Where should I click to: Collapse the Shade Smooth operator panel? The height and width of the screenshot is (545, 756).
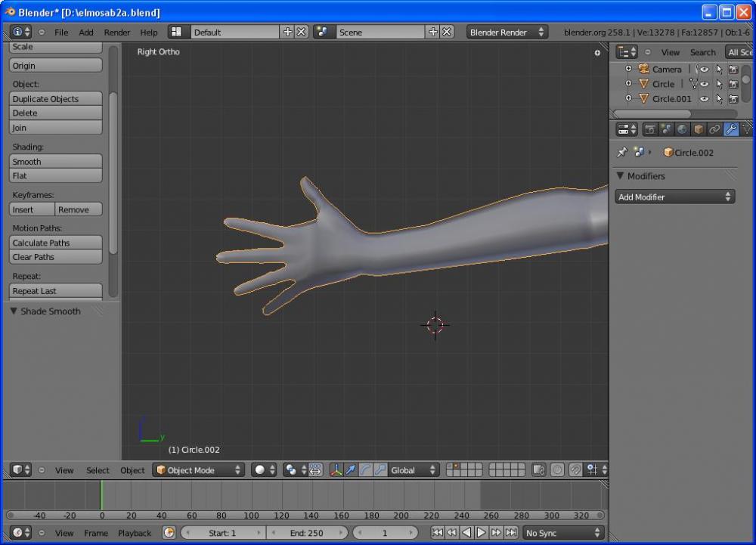tap(14, 311)
